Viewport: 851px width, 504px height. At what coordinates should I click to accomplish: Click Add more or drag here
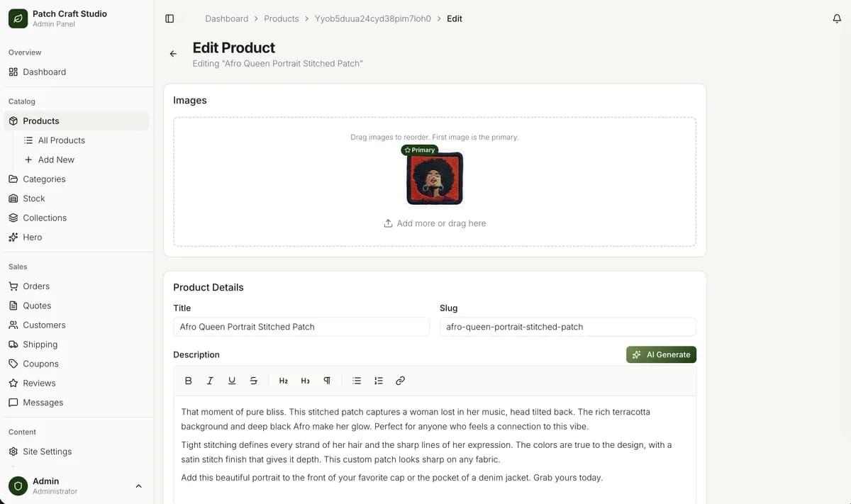(435, 223)
